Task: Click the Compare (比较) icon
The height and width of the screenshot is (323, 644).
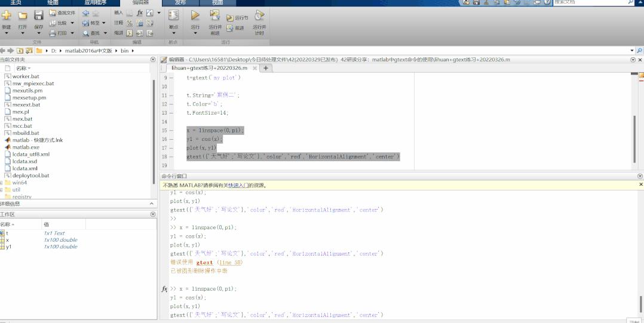Action: tap(53, 23)
